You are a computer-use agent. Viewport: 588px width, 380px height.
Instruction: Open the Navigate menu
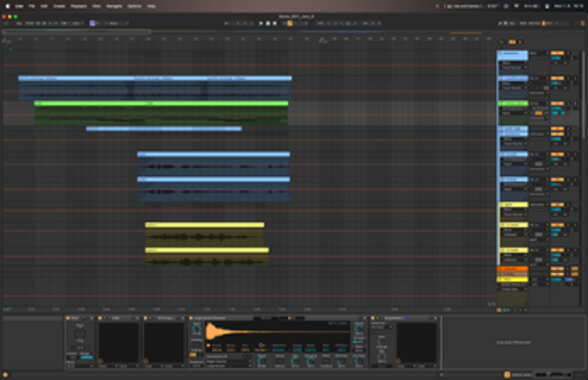pyautogui.click(x=115, y=5)
